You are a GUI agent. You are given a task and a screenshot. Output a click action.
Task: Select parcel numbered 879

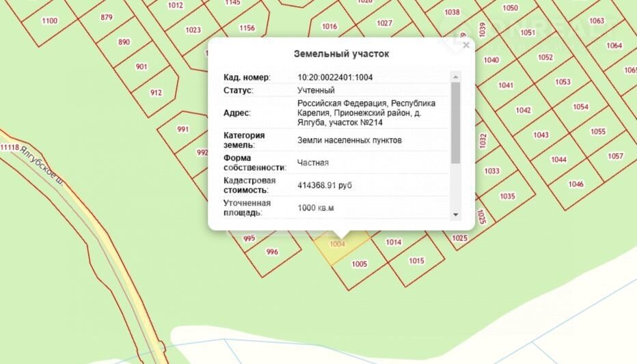[107, 18]
